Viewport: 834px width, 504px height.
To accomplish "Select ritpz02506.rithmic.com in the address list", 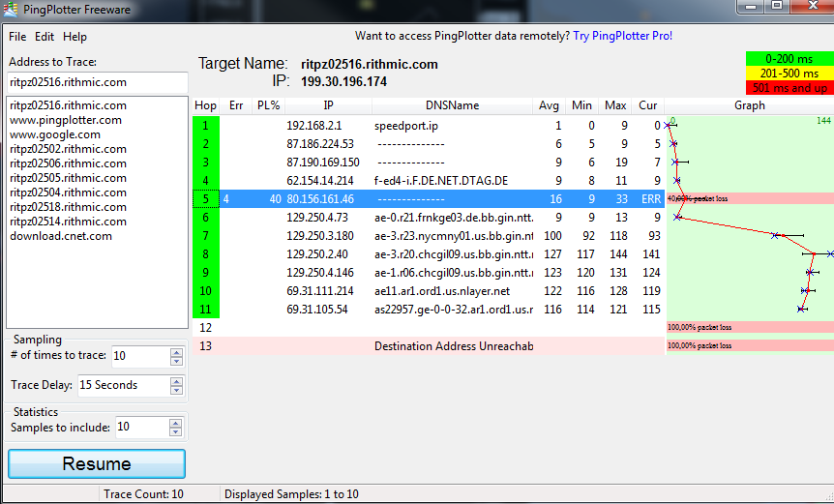I will click(x=68, y=163).
